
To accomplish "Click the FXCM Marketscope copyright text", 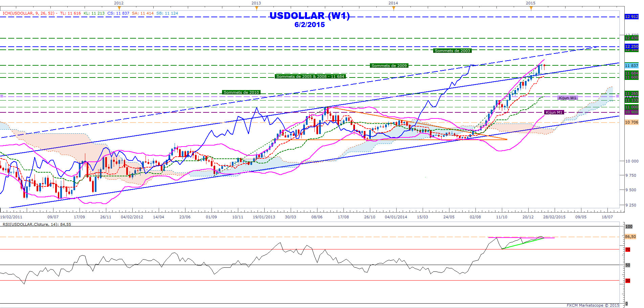I will pos(593,305).
